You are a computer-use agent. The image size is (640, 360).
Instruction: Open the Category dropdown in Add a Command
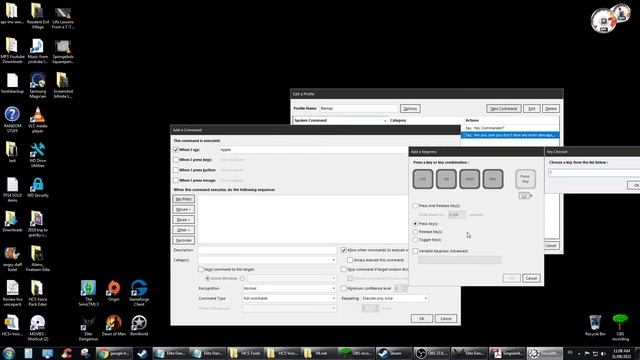click(x=267, y=260)
